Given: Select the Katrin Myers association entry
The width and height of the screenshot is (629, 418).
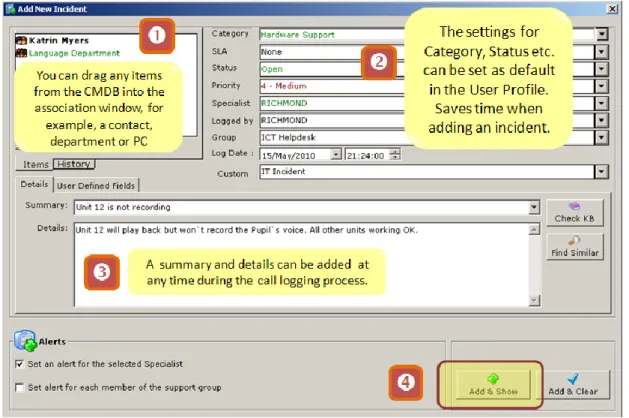Looking at the screenshot, I should tap(59, 41).
